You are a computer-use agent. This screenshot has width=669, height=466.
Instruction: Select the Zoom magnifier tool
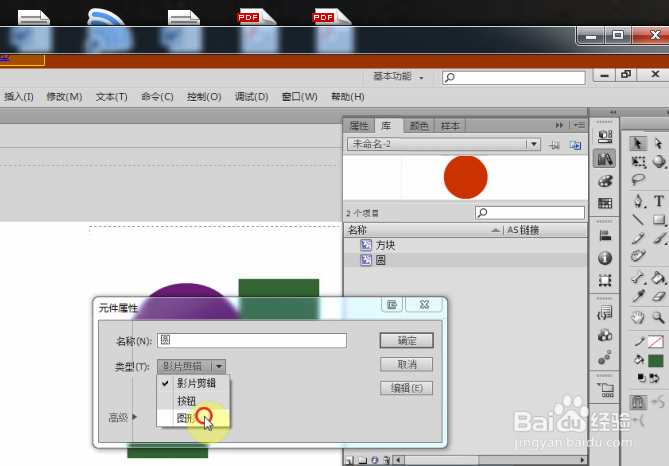coord(659,317)
